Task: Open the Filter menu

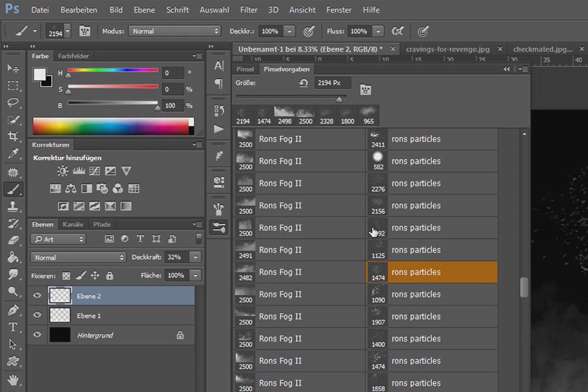Action: coord(249,10)
